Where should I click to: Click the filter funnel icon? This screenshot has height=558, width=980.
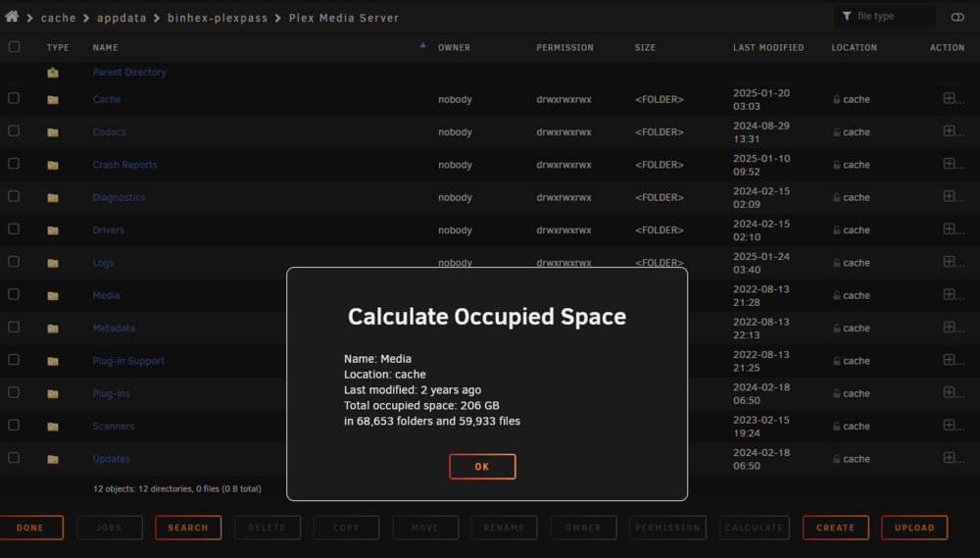tap(847, 17)
